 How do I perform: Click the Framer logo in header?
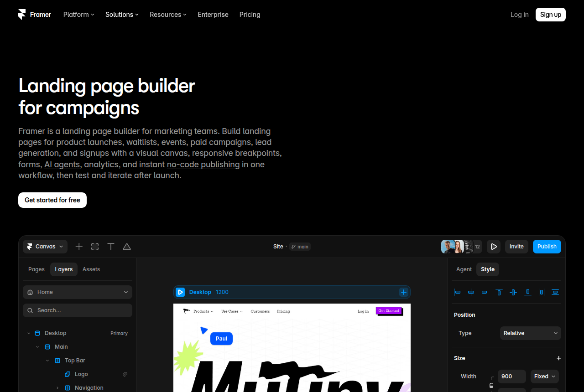35,15
